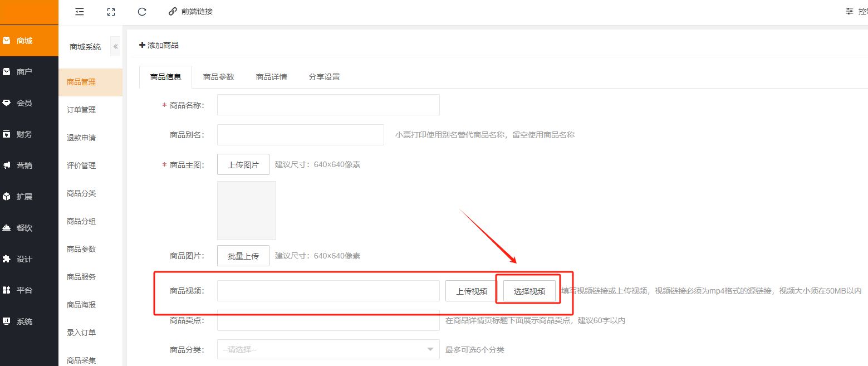This screenshot has width=868, height=366.
Task: Toggle fullscreen mode icon
Action: pyautogui.click(x=111, y=11)
